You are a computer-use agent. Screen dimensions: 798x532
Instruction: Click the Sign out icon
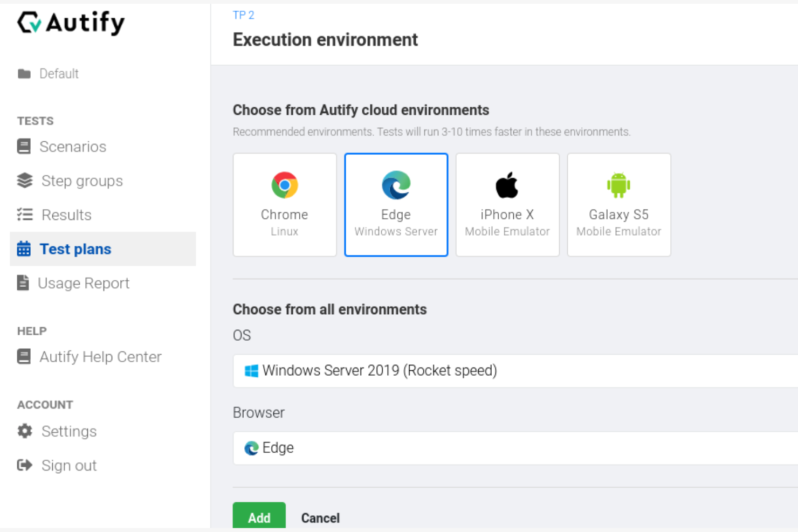tap(24, 465)
